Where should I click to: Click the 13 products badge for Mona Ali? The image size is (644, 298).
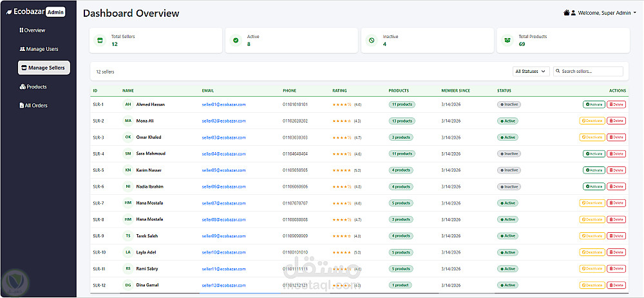click(402, 121)
